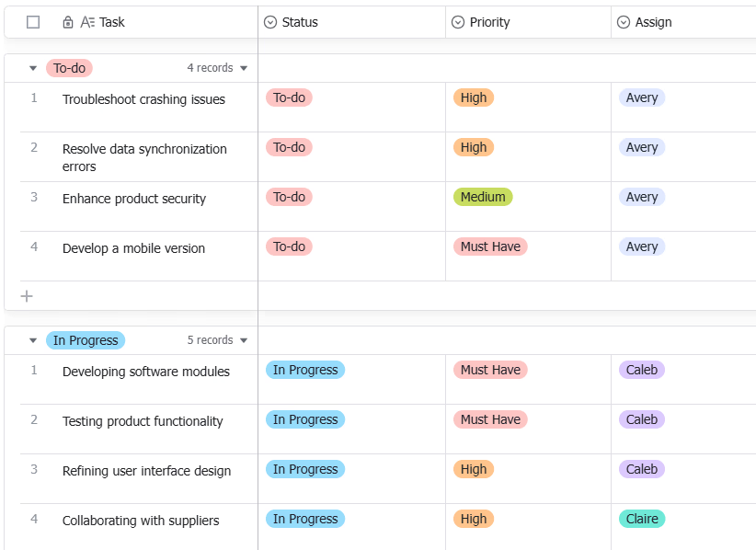This screenshot has width=756, height=550.
Task: Click row number 2 of Resolve data synchronization
Action: tap(34, 147)
